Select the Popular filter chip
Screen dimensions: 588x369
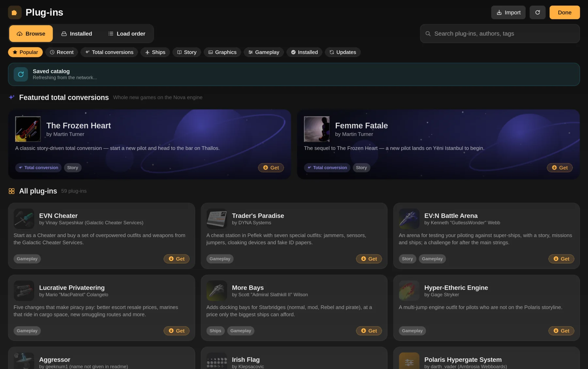(x=25, y=52)
